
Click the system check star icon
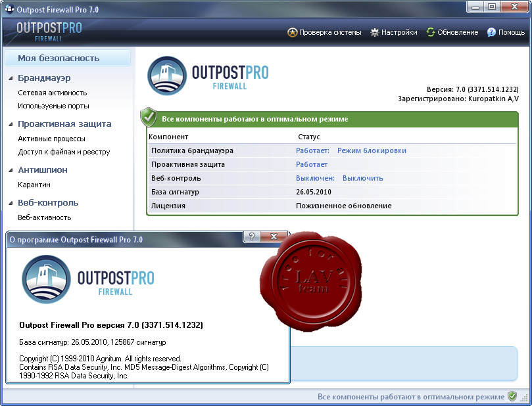tap(292, 33)
